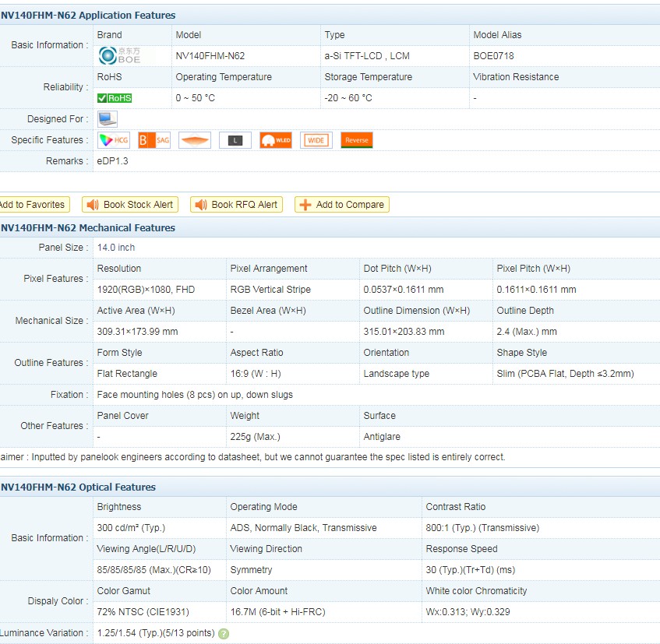660x644 pixels.
Task: Select the model alias BOE0718
Action: pyautogui.click(x=493, y=56)
